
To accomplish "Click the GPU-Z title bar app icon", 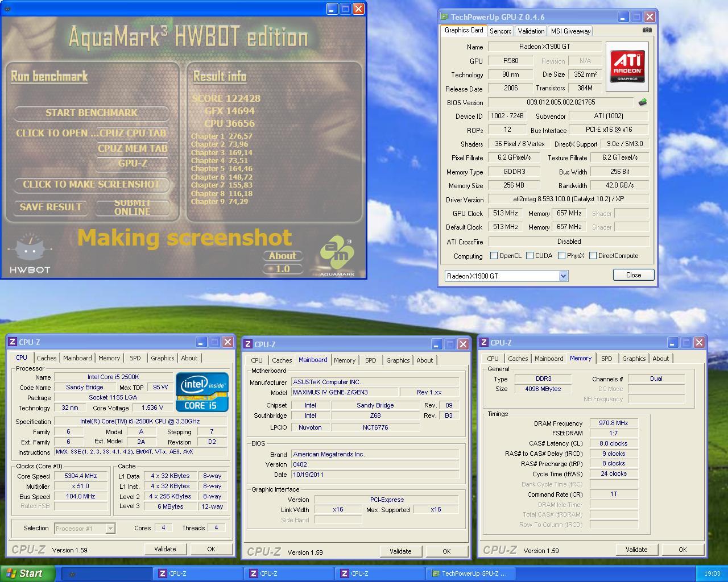I will [444, 17].
